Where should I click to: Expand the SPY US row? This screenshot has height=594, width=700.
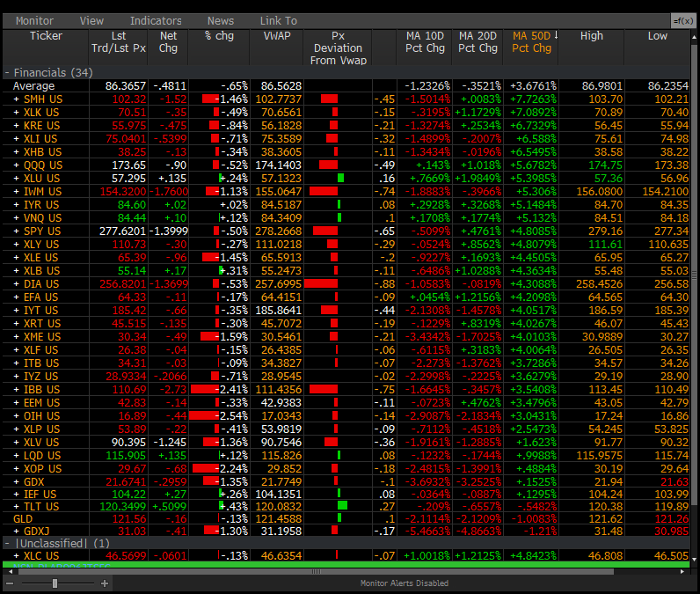17,231
